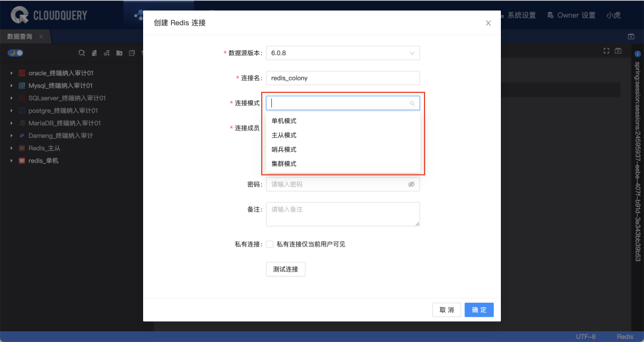Open the 数据源版本 dropdown showing 6.0.8
Screen dimensions: 644x342
(343, 53)
